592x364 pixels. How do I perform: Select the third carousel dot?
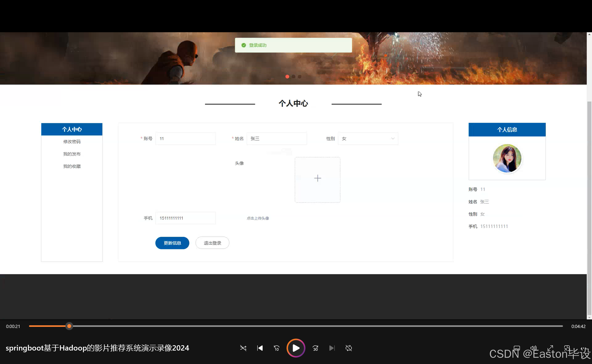299,77
